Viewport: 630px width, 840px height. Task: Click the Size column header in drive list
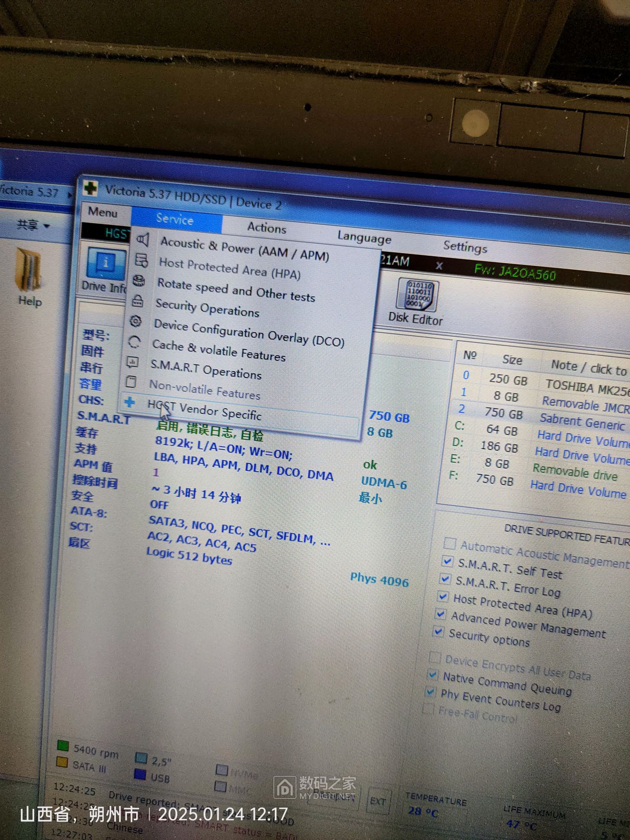(x=512, y=360)
